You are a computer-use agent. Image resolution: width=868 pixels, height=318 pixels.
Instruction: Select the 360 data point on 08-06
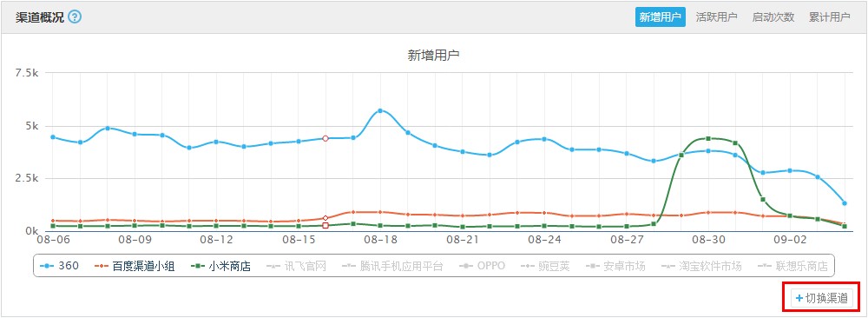(x=53, y=136)
